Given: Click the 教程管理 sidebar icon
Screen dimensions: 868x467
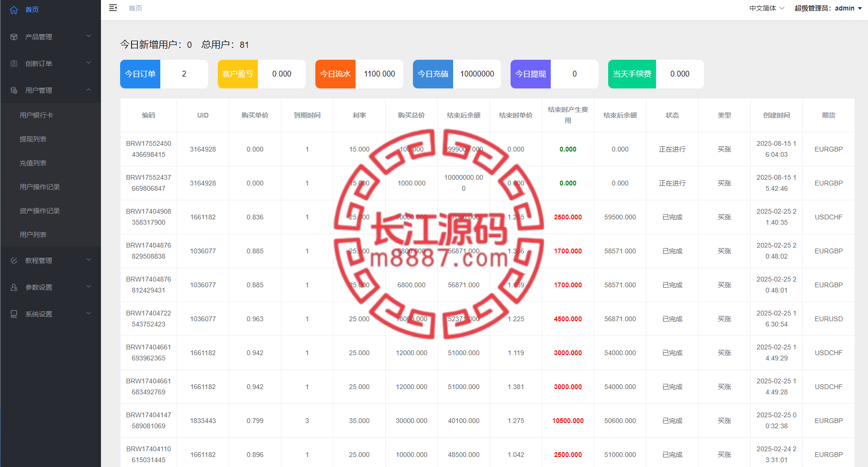Looking at the screenshot, I should [x=14, y=261].
